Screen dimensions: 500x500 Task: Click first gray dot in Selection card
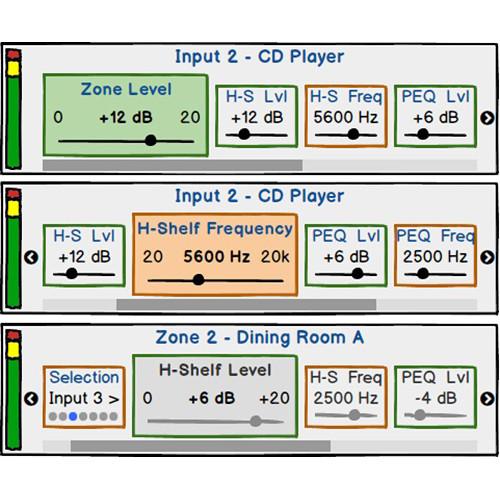pyautogui.click(x=53, y=416)
